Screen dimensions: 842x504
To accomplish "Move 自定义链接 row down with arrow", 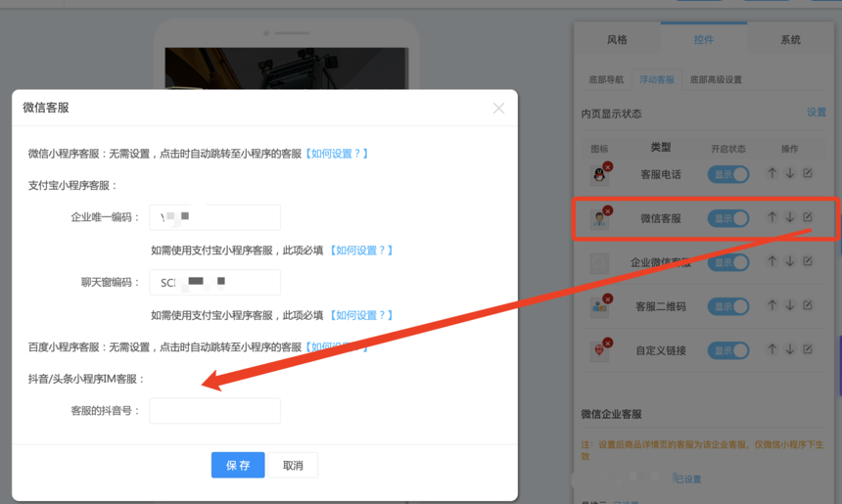I will click(790, 348).
